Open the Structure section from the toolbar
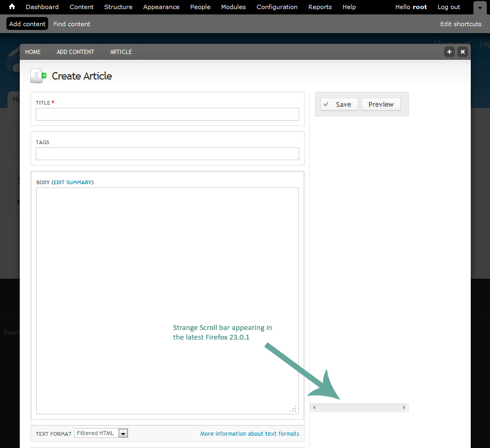The height and width of the screenshot is (448, 490). tap(118, 7)
